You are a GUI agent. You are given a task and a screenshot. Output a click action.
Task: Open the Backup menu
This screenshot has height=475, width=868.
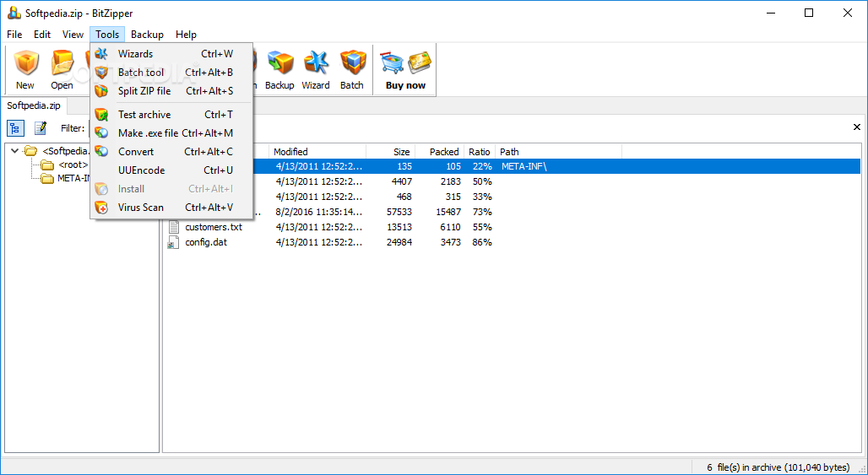point(147,35)
